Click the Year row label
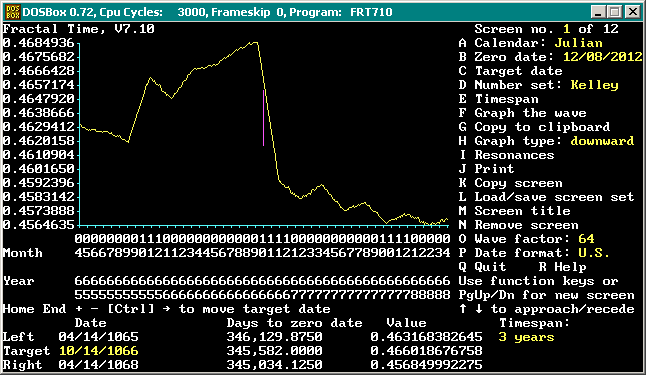The image size is (646, 375). pos(19,281)
